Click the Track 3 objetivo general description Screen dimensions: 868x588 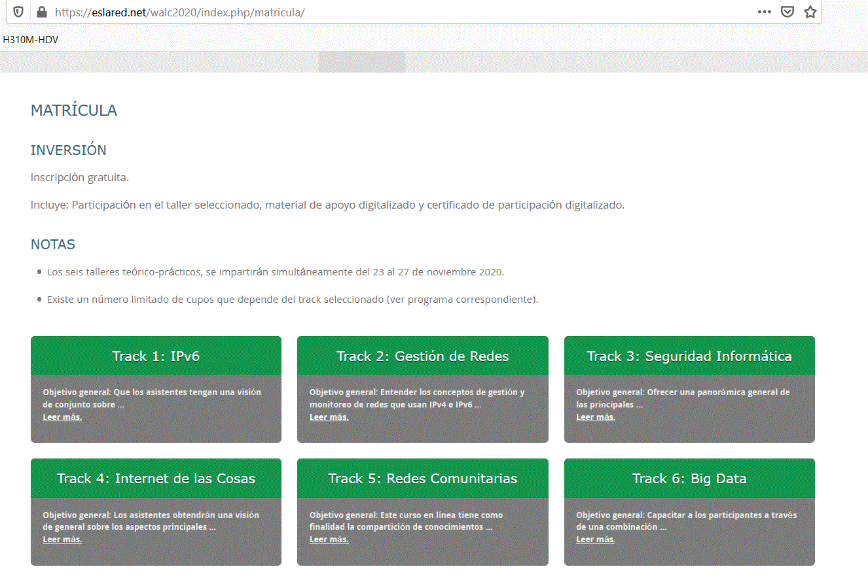[683, 398]
